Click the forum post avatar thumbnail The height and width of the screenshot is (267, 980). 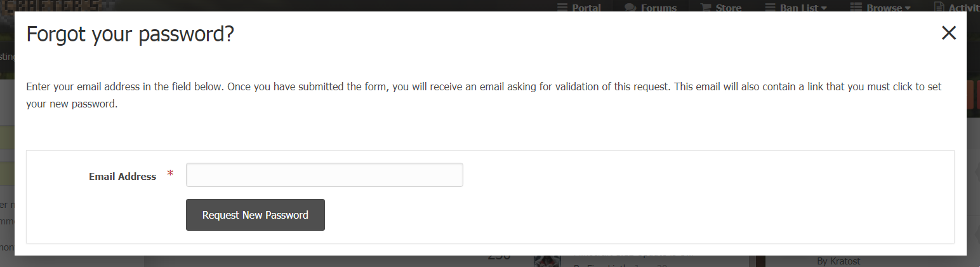pyautogui.click(x=547, y=261)
